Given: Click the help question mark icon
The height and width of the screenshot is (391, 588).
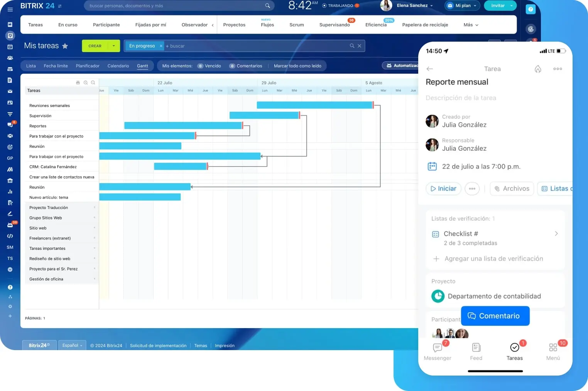Looking at the screenshot, I should [x=531, y=9].
